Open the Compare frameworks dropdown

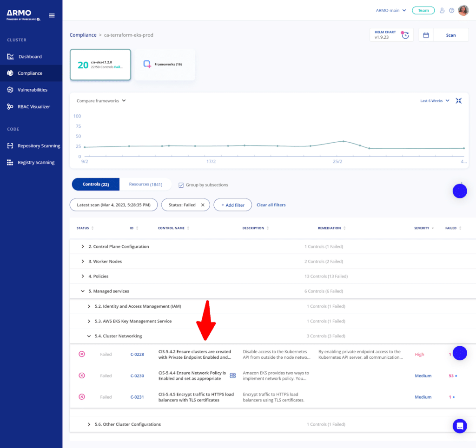click(101, 101)
